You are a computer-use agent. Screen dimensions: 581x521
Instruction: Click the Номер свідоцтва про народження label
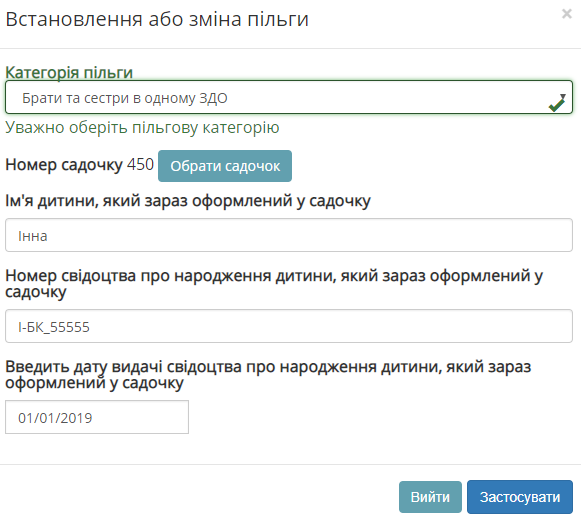click(x=274, y=284)
